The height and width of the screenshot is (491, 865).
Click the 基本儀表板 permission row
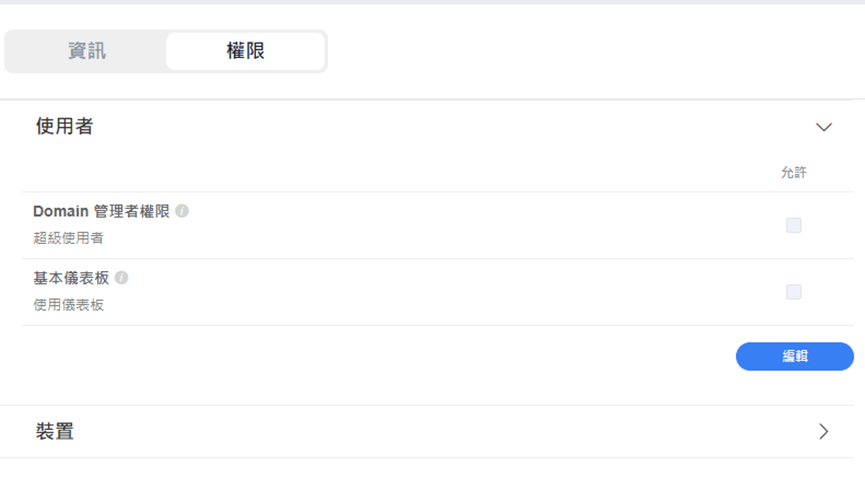click(438, 292)
